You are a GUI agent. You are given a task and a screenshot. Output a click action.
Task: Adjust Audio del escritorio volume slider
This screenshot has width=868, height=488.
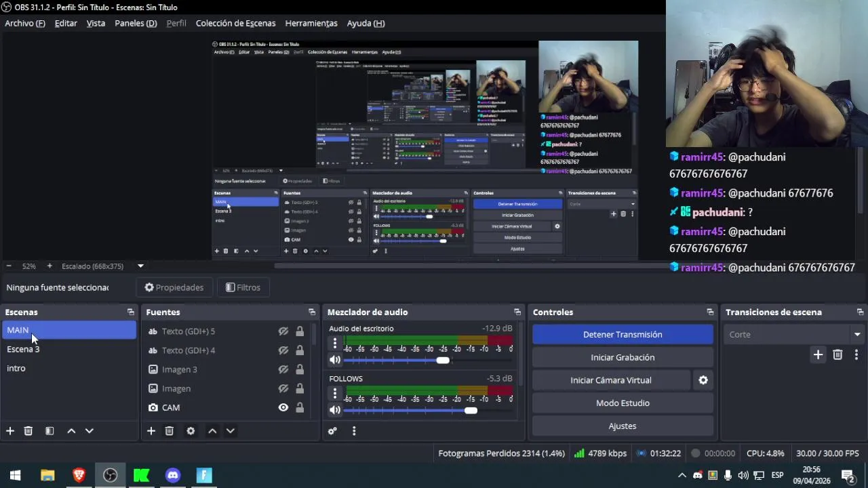(x=443, y=360)
